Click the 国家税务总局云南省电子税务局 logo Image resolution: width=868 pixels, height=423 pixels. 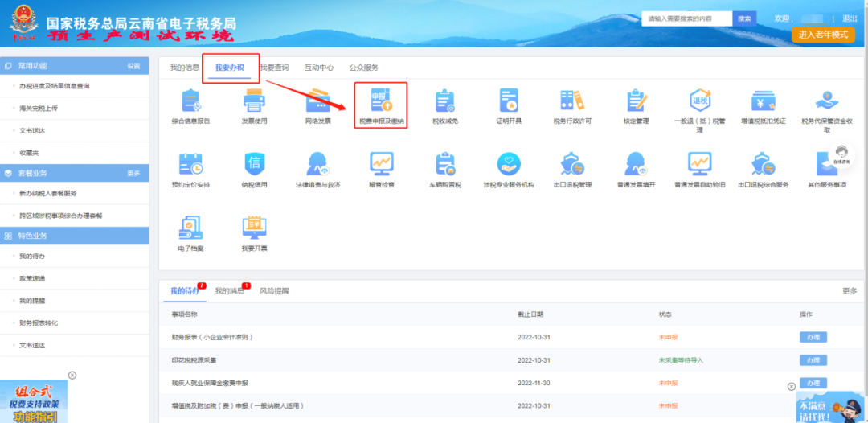tap(24, 24)
